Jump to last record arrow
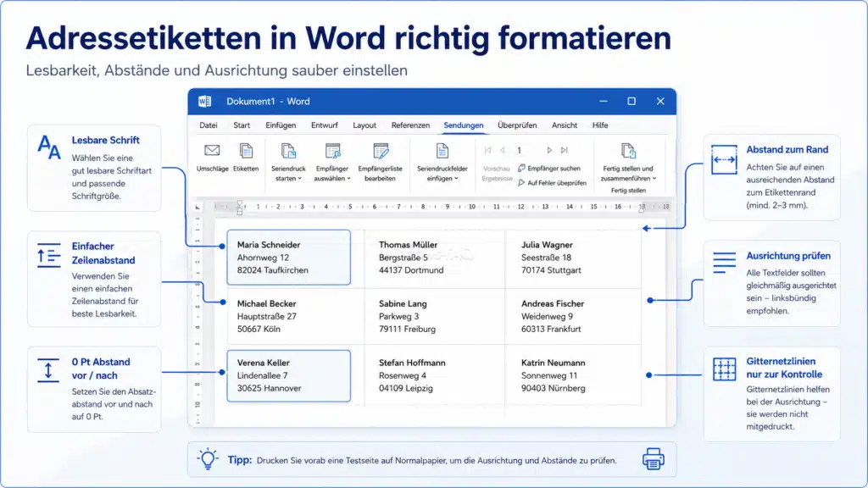 [x=564, y=150]
